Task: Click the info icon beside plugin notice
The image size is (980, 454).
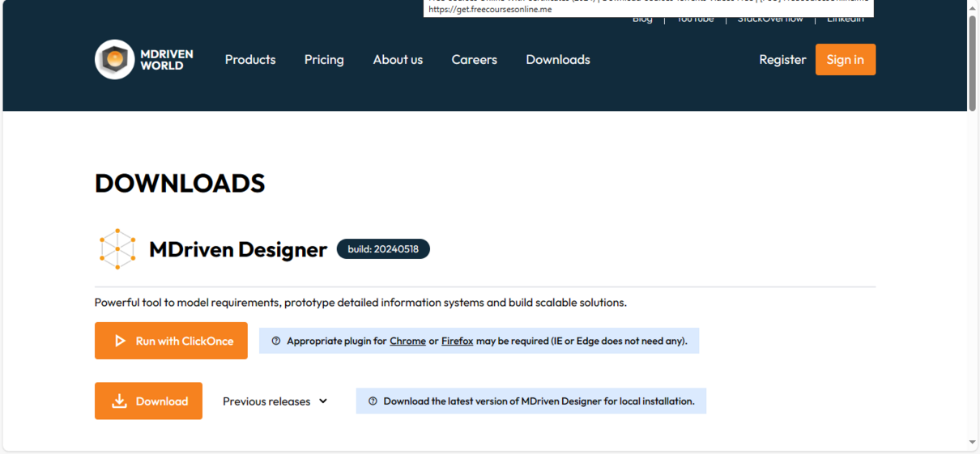Action: (276, 341)
